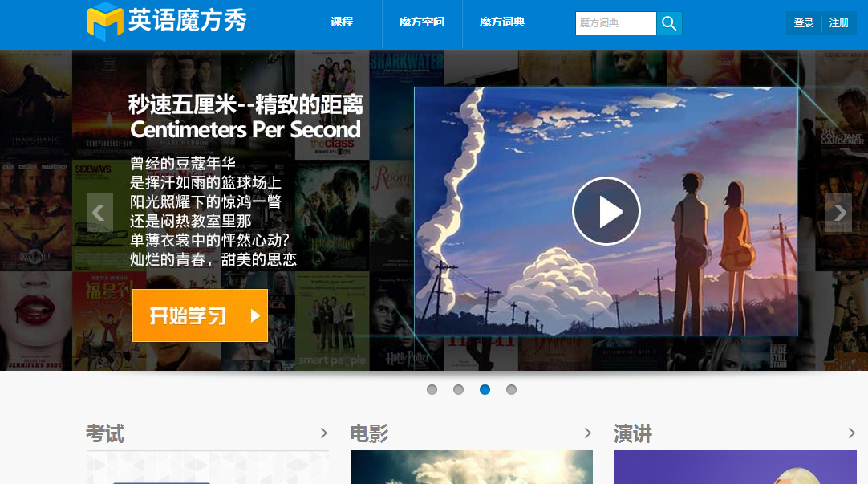Expand the 电影 section chevron
This screenshot has height=484, width=868.
tap(588, 433)
